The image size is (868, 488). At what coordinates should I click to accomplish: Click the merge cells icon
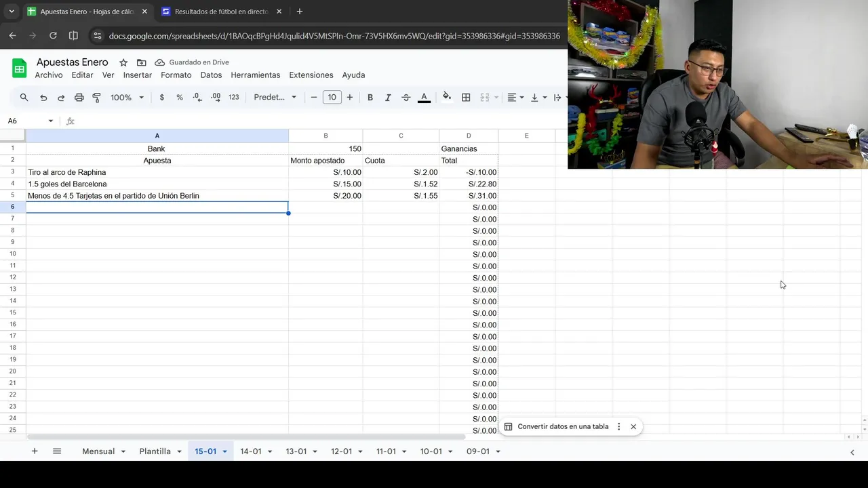(484, 98)
